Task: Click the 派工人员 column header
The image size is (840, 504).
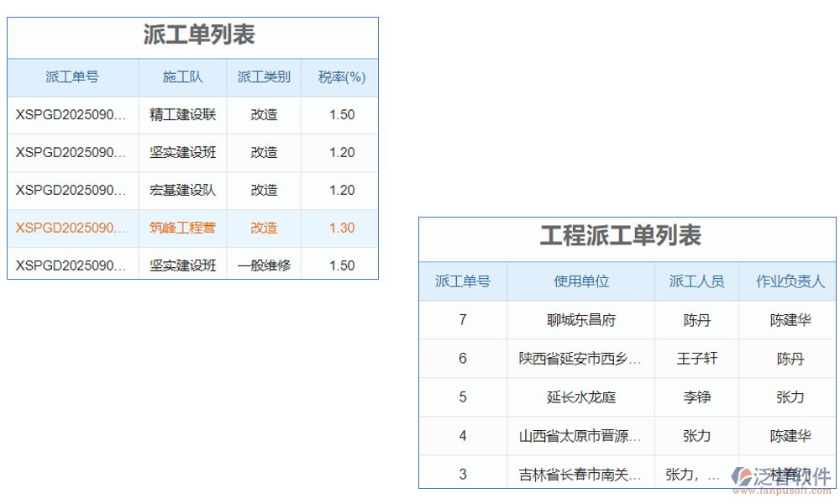Action: pyautogui.click(x=696, y=281)
